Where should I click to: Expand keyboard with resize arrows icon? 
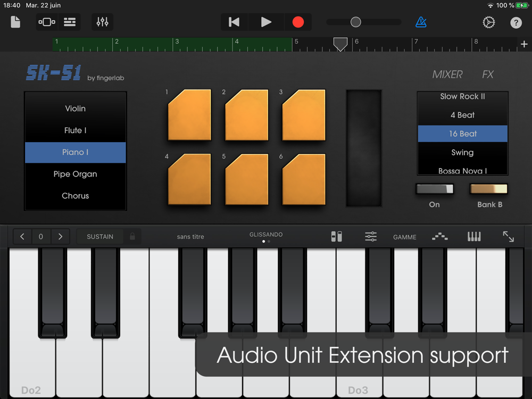tap(508, 237)
